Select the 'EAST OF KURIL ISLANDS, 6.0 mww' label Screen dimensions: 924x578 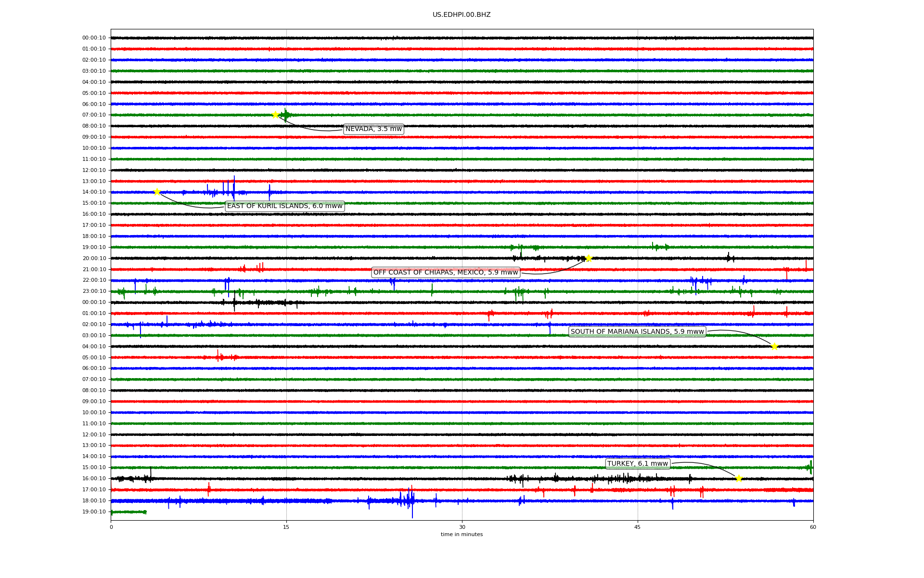click(x=285, y=206)
